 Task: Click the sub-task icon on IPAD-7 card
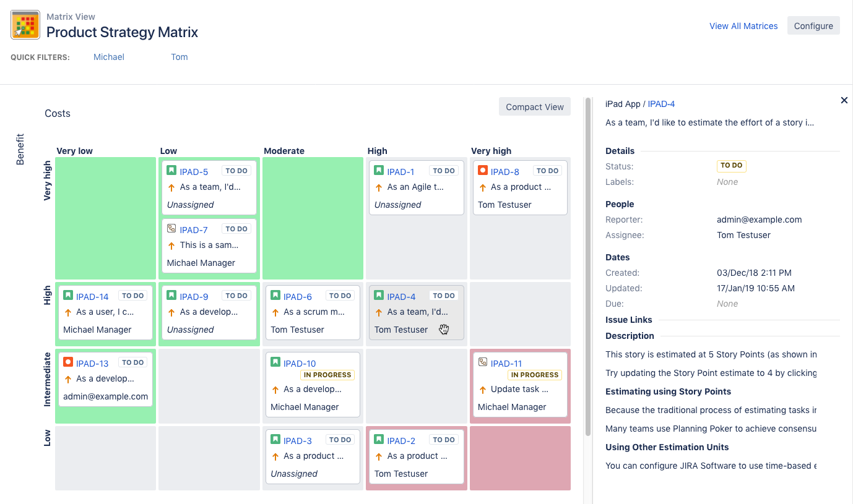(x=171, y=229)
